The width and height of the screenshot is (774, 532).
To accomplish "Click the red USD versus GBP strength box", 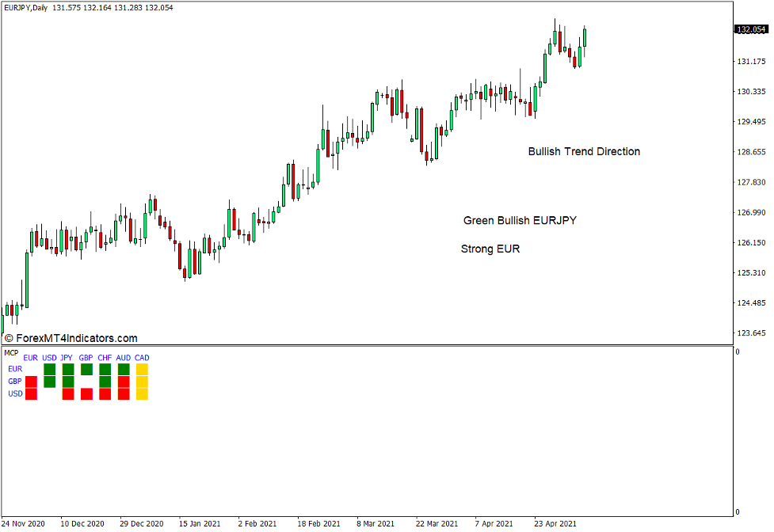I will click(x=86, y=393).
